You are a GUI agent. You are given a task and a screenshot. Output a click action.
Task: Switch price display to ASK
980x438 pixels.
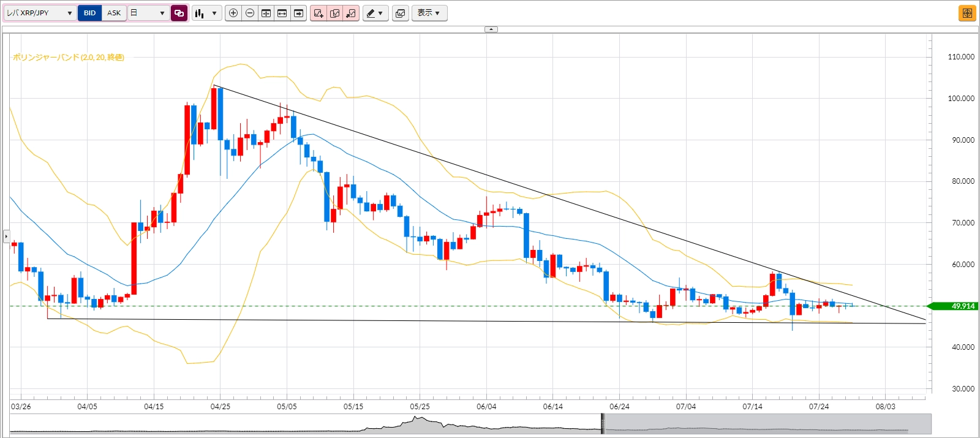coord(114,13)
